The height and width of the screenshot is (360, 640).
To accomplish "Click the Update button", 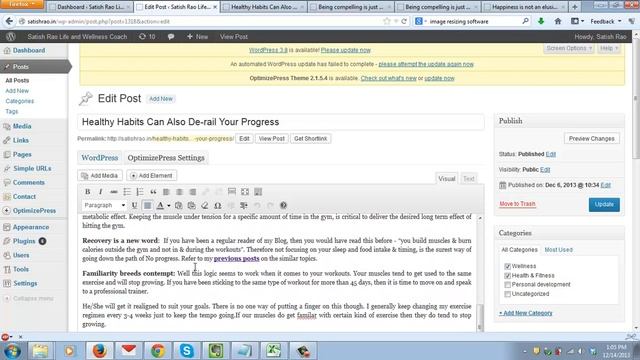I will pos(604,204).
